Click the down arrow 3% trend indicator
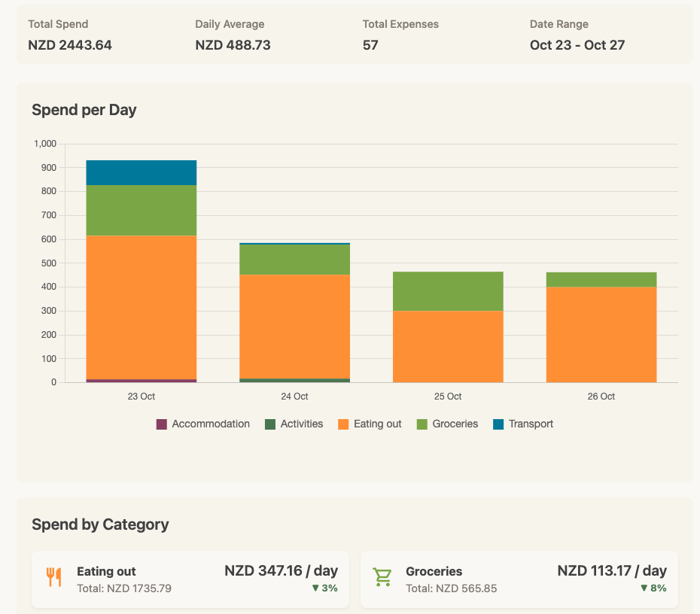 (324, 588)
